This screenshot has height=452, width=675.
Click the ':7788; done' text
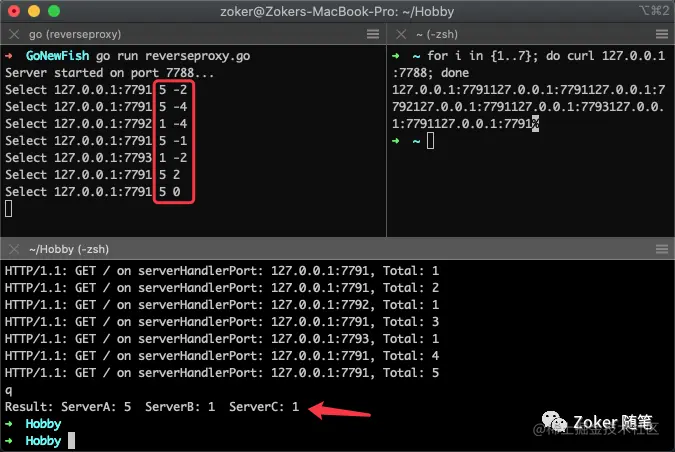pyautogui.click(x=430, y=73)
